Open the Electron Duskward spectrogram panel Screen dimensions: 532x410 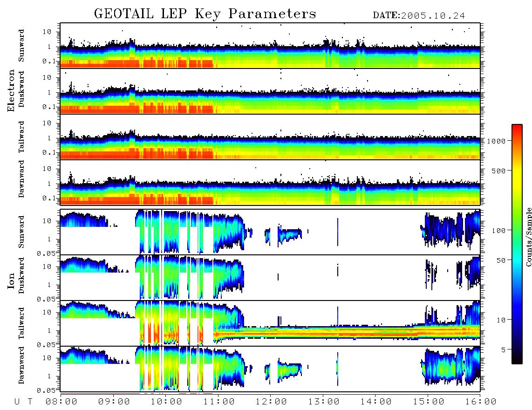click(x=270, y=91)
